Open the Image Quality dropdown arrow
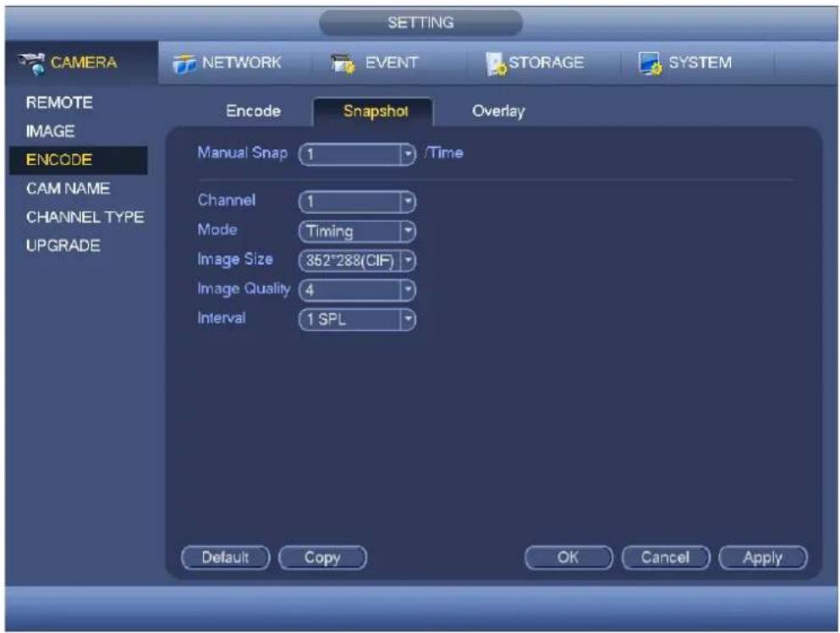This screenshot has width=840, height=633. 408,290
